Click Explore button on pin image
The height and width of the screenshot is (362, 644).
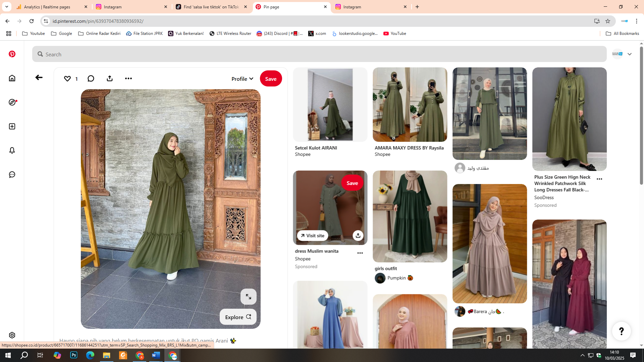point(238,317)
